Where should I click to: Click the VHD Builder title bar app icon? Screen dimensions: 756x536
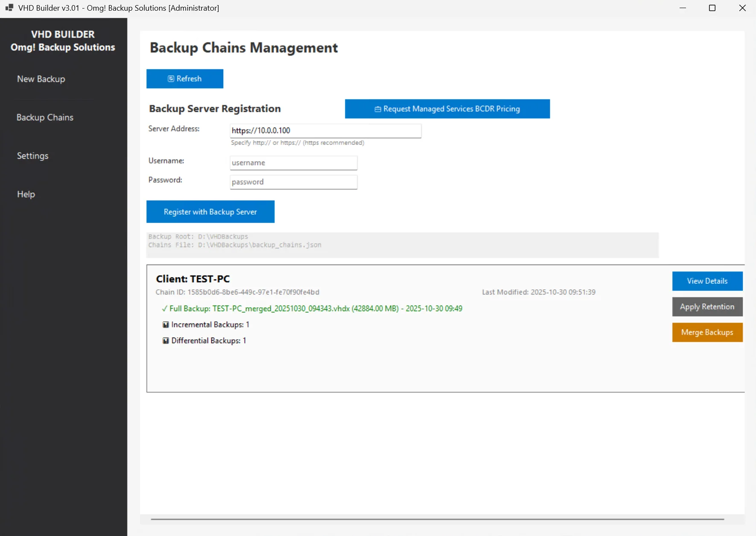tap(9, 8)
